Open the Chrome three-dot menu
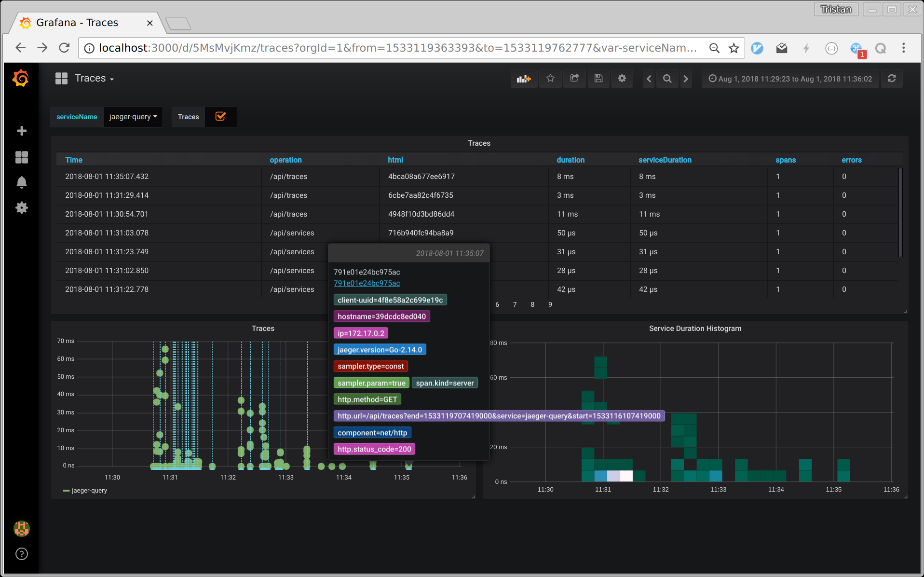The image size is (924, 577). coord(904,48)
